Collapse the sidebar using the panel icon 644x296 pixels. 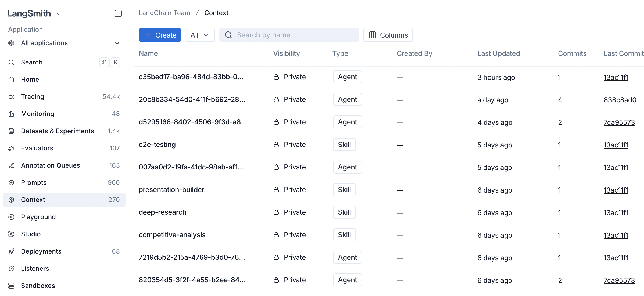[x=118, y=13]
